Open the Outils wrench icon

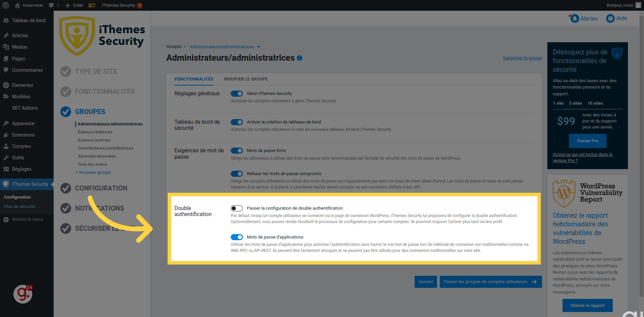(6, 158)
